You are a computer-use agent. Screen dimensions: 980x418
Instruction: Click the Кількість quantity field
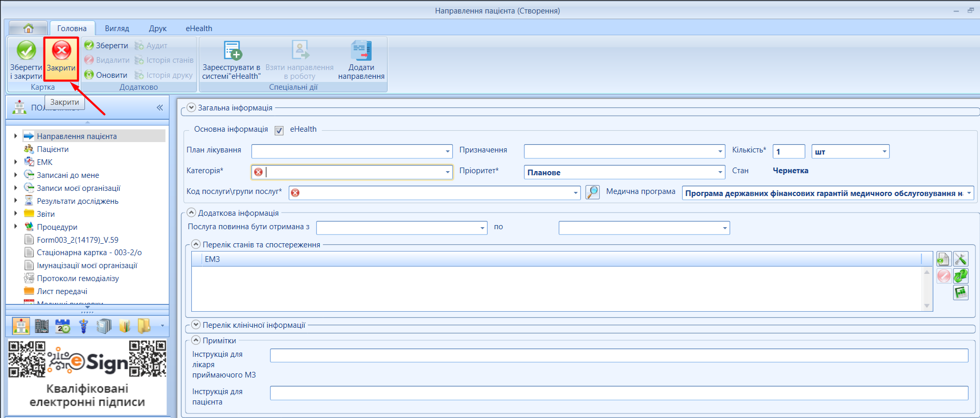point(789,151)
